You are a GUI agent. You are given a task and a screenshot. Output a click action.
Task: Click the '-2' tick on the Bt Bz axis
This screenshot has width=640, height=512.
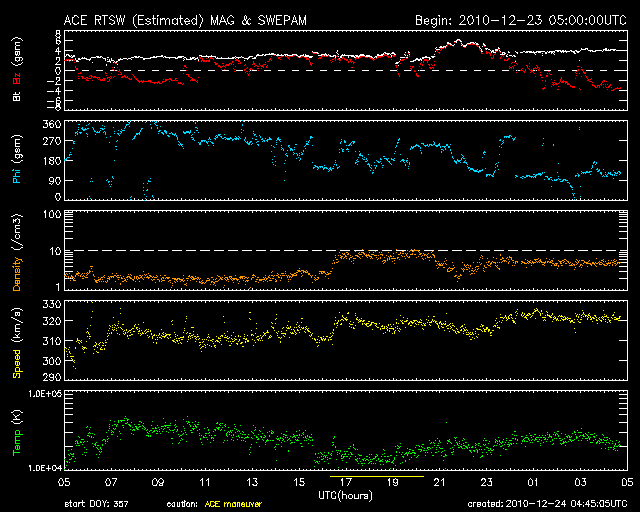(54, 81)
